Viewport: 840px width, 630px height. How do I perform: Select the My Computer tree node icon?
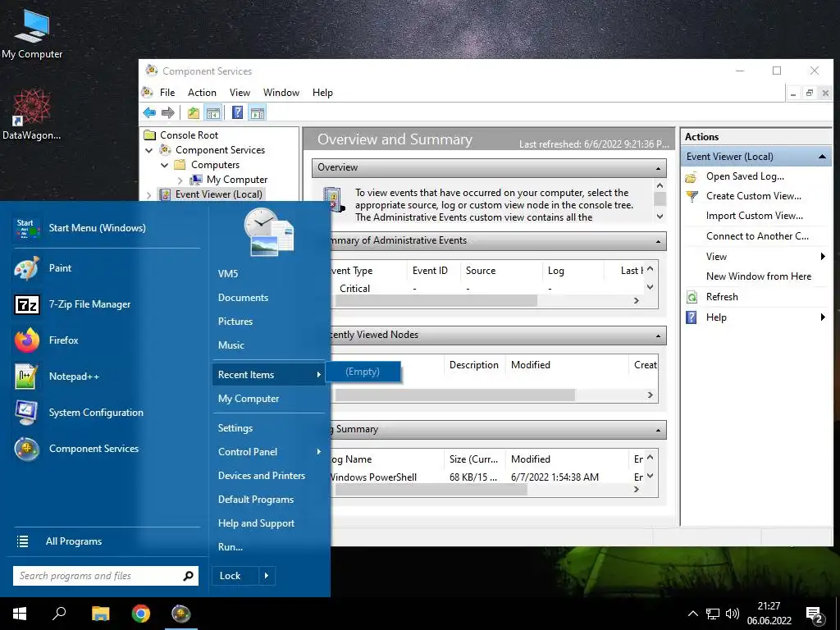click(x=197, y=180)
